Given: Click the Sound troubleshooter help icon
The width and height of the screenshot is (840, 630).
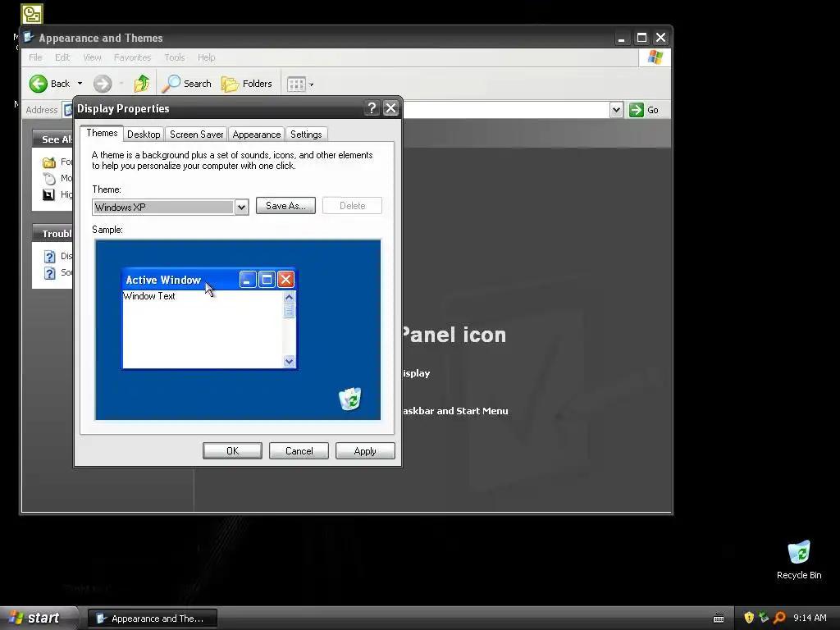Looking at the screenshot, I should point(49,273).
